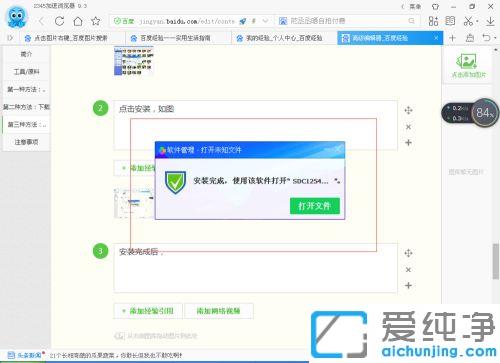Jump to 第二种方法 section in outline
500x363 pixels.
(26, 107)
